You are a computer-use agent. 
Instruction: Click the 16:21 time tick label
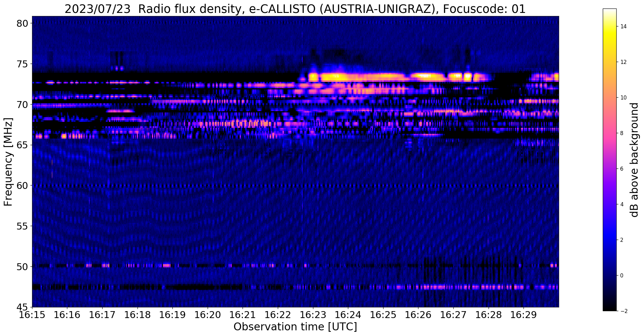coord(243,315)
